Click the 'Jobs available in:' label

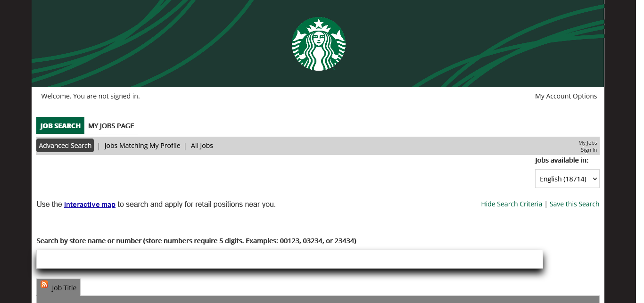pyautogui.click(x=561, y=160)
